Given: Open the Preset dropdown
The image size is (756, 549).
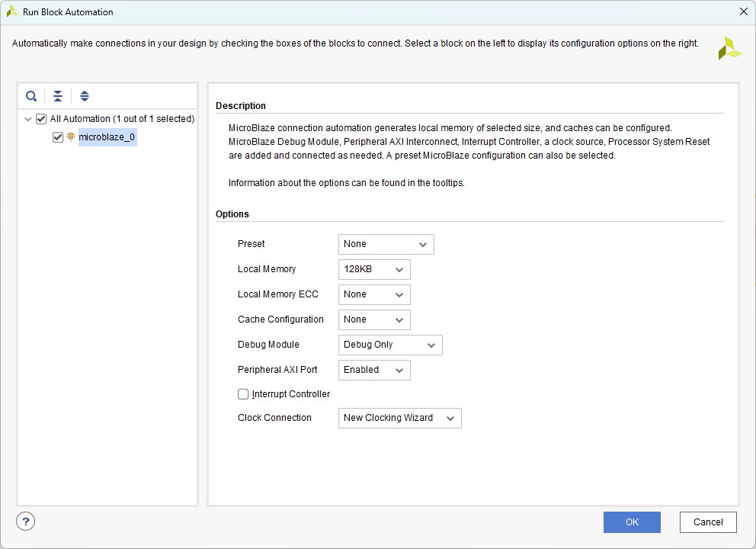Looking at the screenshot, I should [386, 244].
